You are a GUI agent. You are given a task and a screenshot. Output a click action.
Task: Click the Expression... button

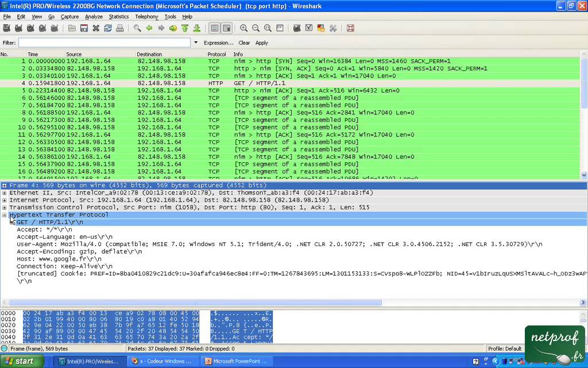point(218,43)
